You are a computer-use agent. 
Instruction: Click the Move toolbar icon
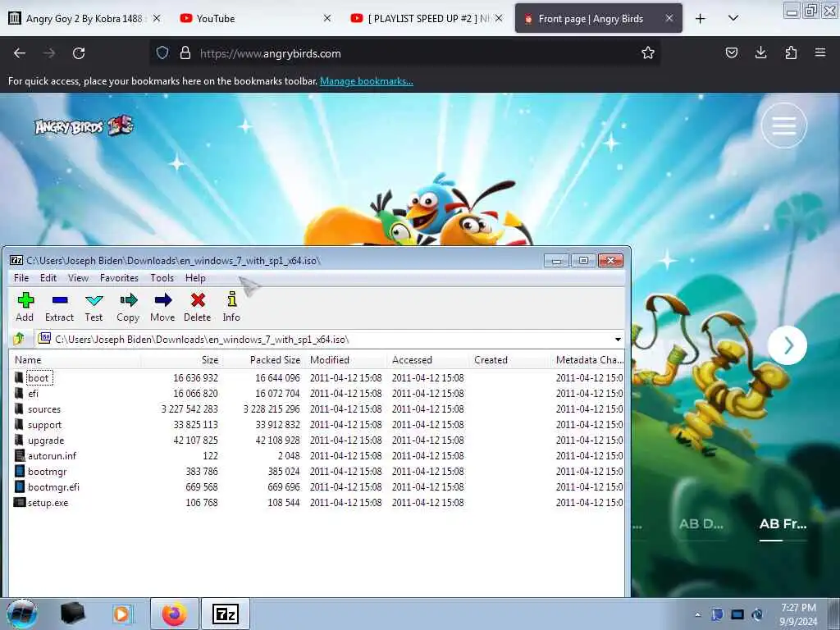(x=162, y=307)
